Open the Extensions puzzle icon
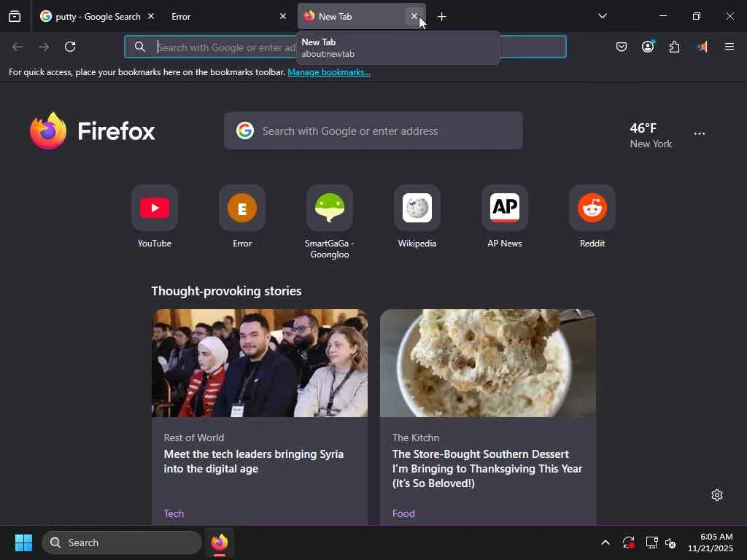Image resolution: width=747 pixels, height=560 pixels. (674, 47)
